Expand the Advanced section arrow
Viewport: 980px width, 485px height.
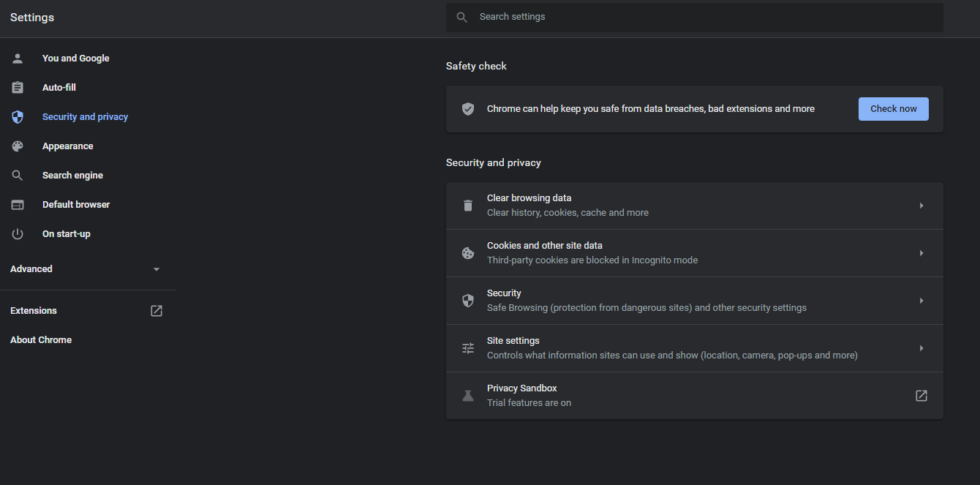157,269
